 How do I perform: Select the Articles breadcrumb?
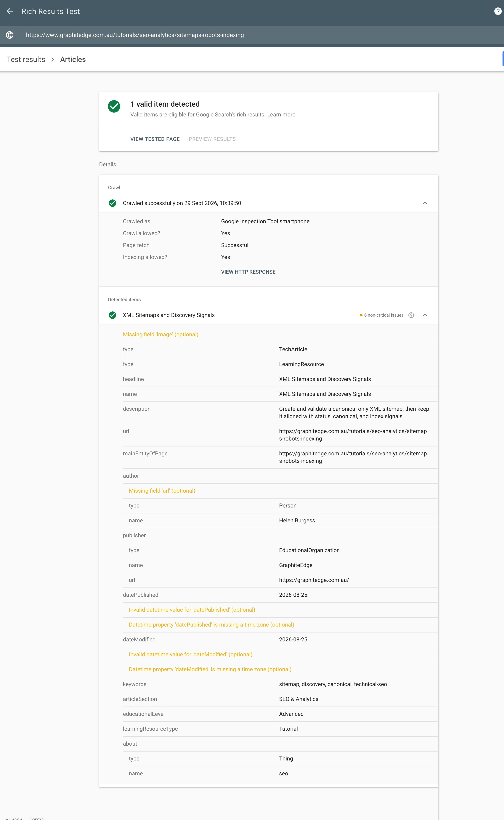[x=73, y=59]
